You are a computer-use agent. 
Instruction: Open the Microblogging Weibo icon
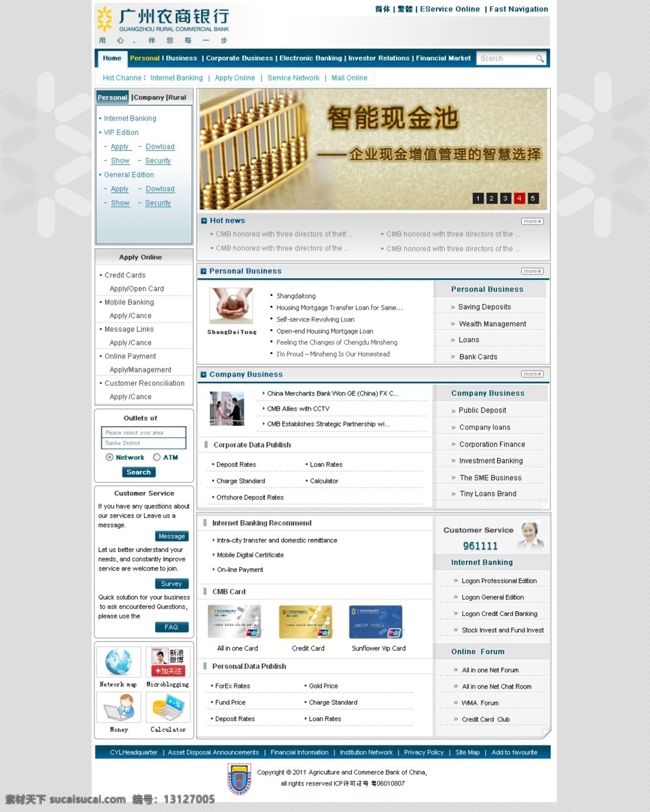(x=168, y=662)
